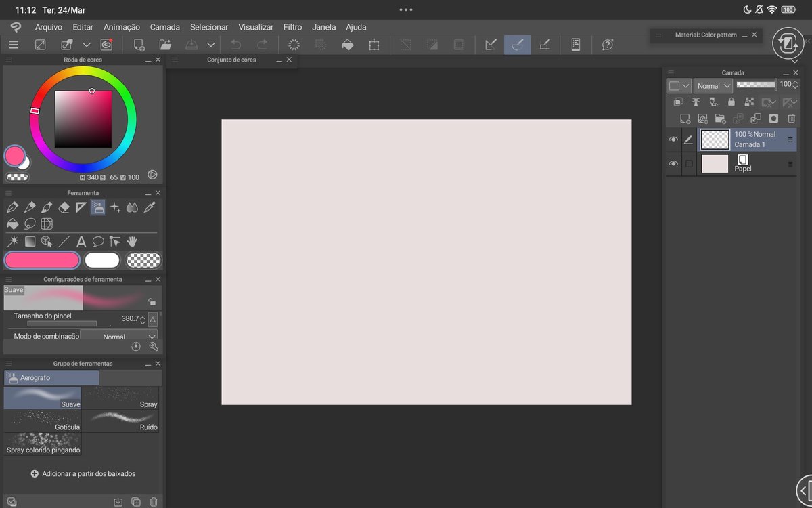Adjust layer opacity stepper arrows

point(795,85)
